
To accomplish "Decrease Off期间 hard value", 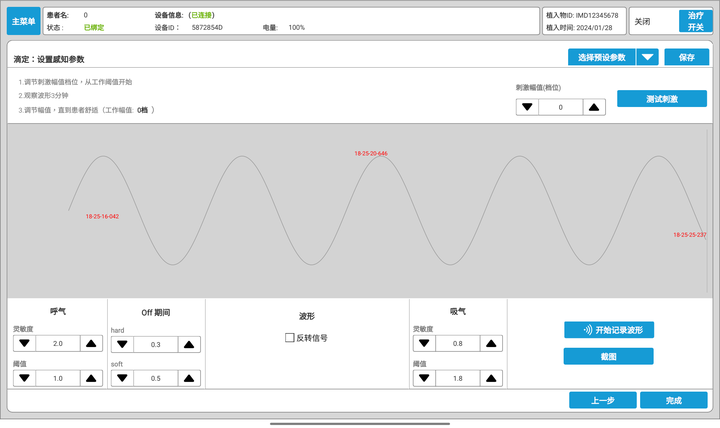I will (123, 344).
